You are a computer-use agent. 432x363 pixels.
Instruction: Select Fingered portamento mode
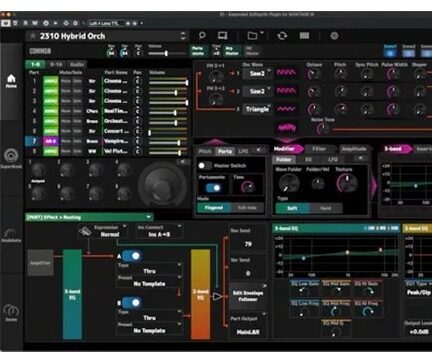tap(214, 208)
